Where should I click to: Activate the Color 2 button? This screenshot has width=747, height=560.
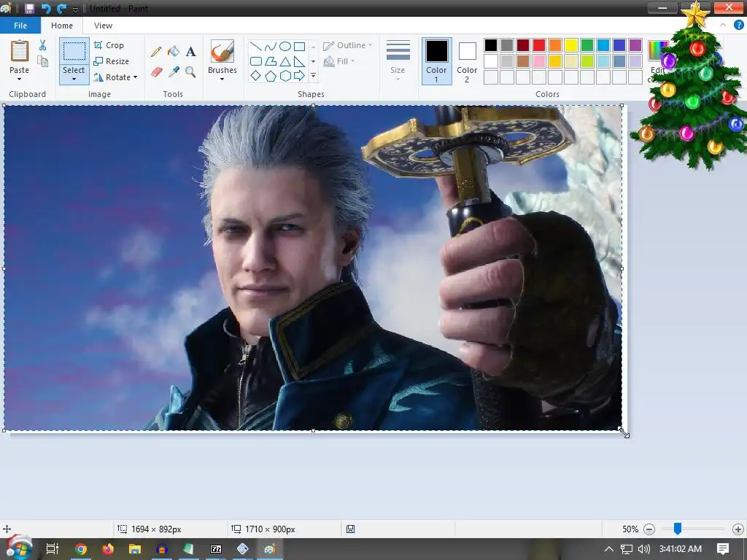(467, 61)
